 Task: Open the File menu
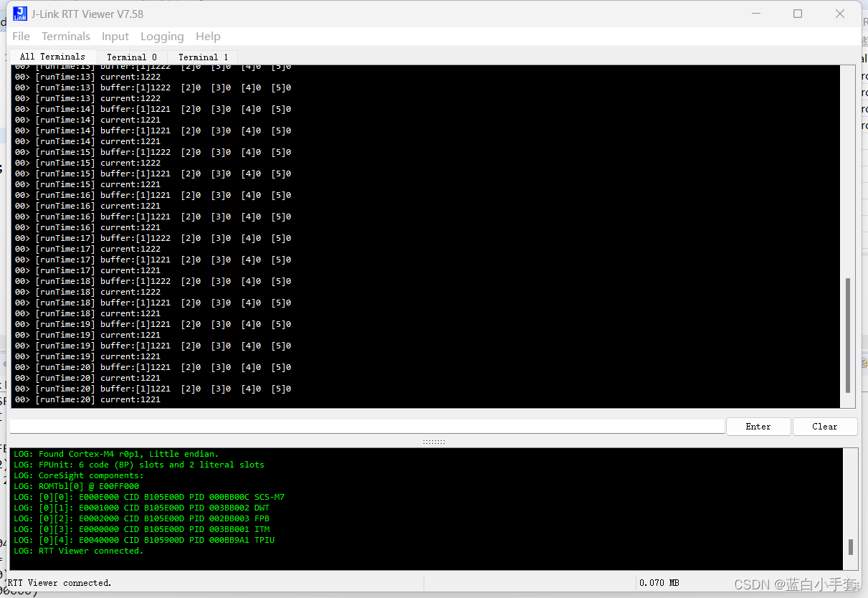(21, 36)
